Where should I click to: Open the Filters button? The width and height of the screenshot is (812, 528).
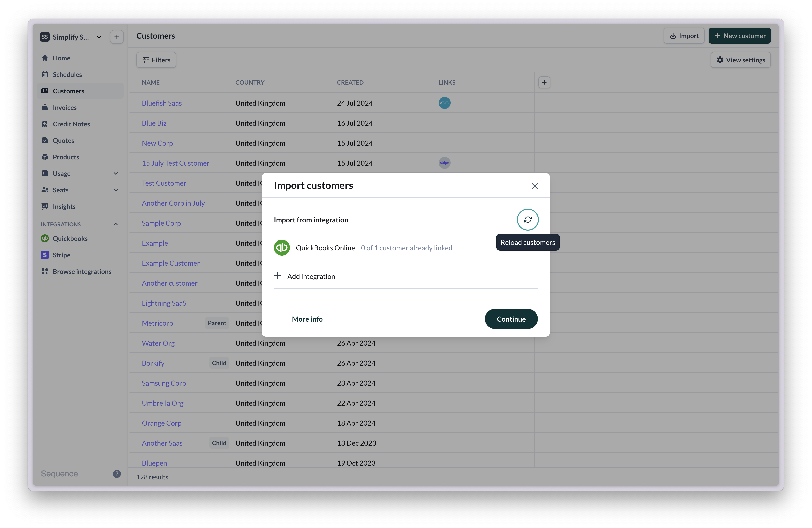click(156, 60)
